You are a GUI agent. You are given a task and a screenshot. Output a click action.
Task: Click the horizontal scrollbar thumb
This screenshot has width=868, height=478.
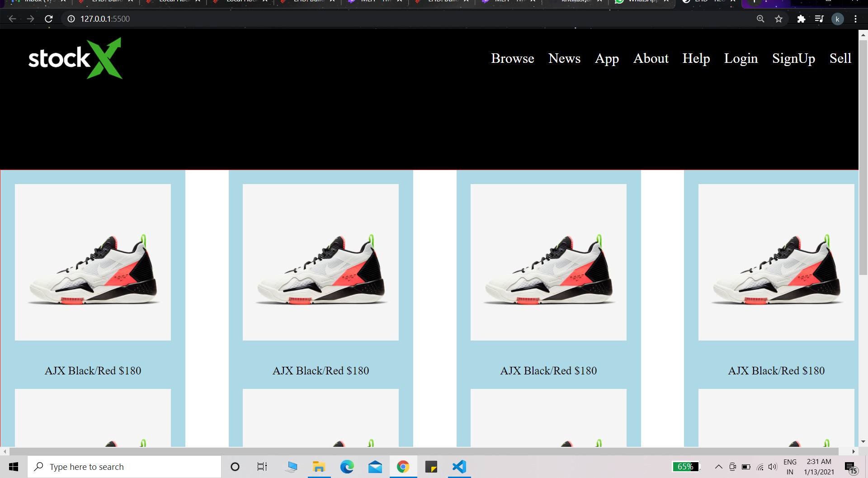coord(424,451)
